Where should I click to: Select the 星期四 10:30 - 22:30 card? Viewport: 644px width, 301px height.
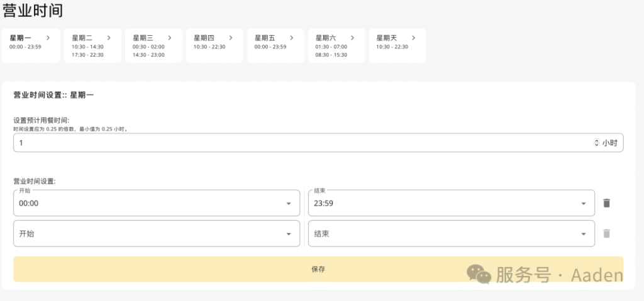214,46
